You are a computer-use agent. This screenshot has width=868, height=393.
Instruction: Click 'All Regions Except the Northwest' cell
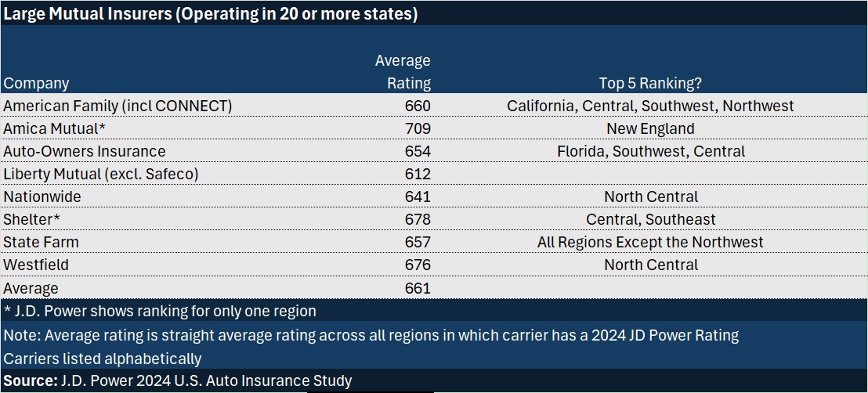[649, 242]
